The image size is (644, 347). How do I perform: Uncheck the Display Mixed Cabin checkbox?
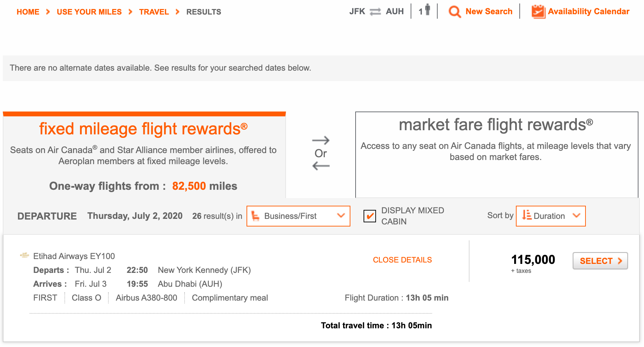(x=370, y=216)
